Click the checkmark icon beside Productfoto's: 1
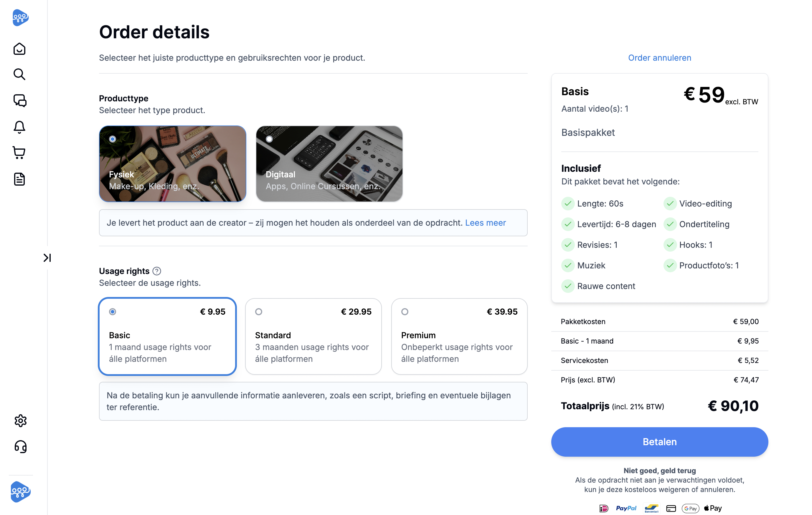 click(670, 265)
